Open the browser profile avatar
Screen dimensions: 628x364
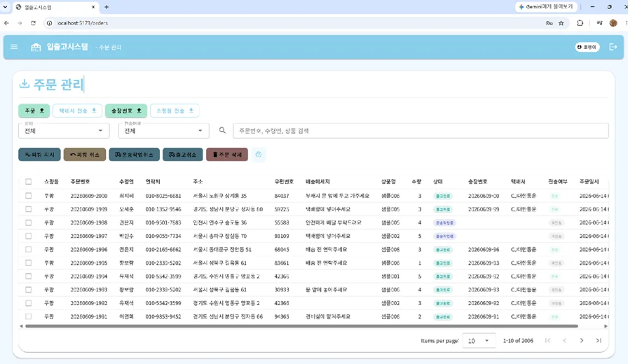click(613, 23)
